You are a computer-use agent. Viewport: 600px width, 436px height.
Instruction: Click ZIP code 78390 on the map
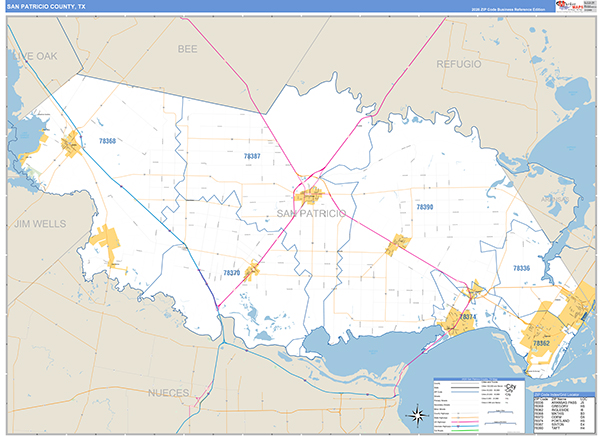[424, 205]
